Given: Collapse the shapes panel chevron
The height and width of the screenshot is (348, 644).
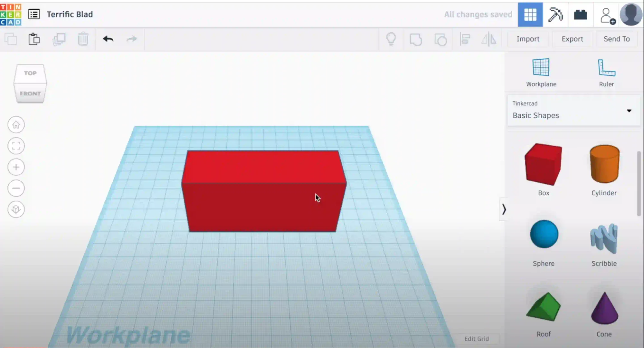Looking at the screenshot, I should [x=504, y=209].
